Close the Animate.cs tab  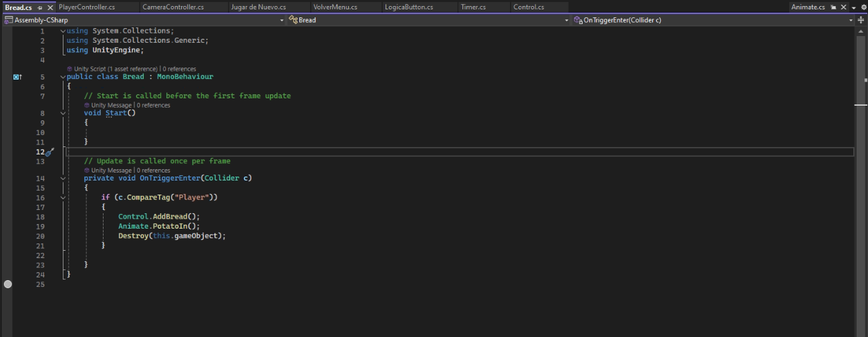coord(843,7)
